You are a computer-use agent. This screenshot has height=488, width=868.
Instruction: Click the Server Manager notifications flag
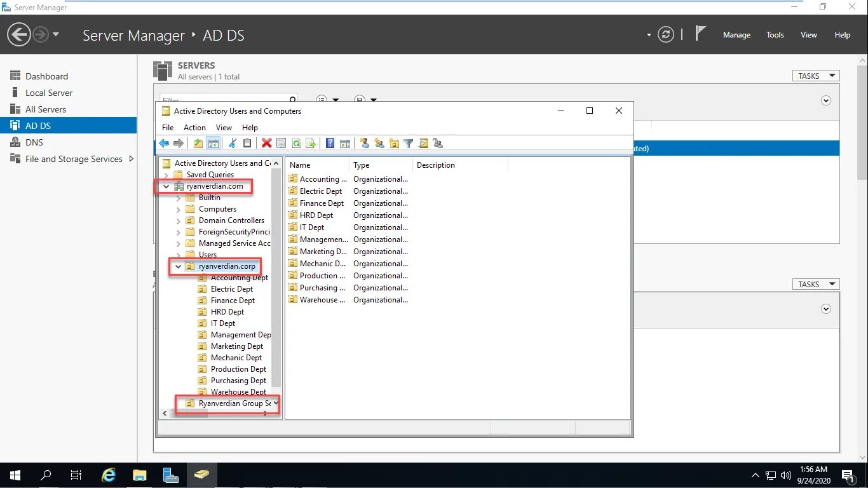[700, 34]
